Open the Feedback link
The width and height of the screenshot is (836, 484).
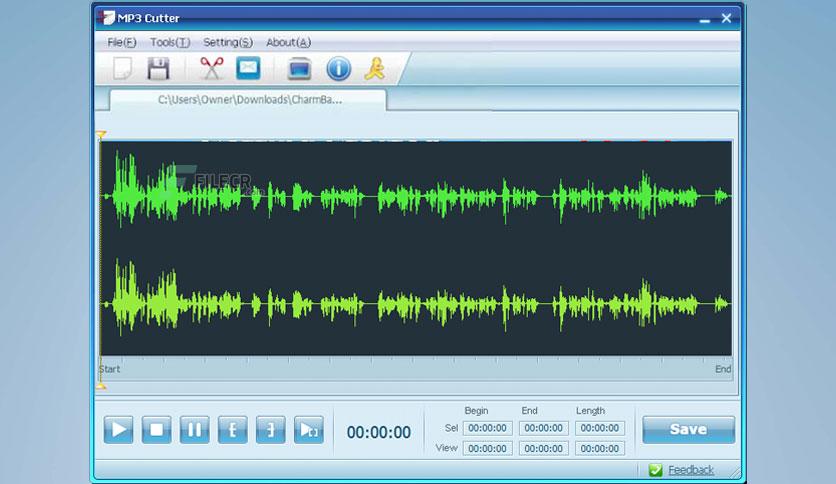pyautogui.click(x=691, y=470)
